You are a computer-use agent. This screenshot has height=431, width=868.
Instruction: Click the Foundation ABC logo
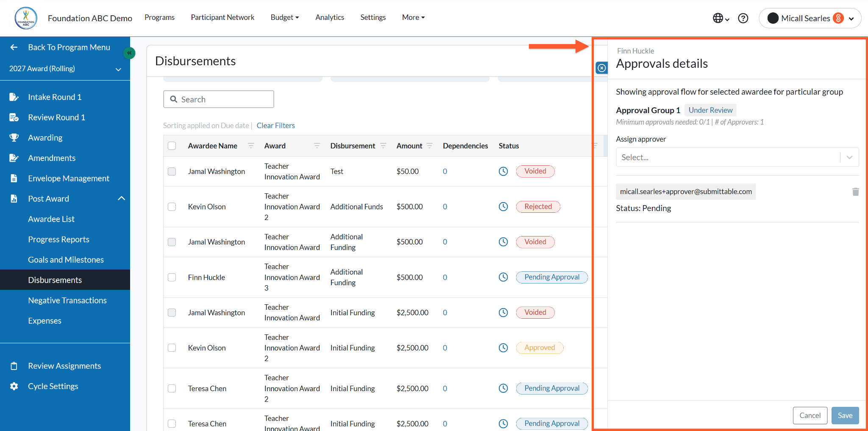[26, 18]
